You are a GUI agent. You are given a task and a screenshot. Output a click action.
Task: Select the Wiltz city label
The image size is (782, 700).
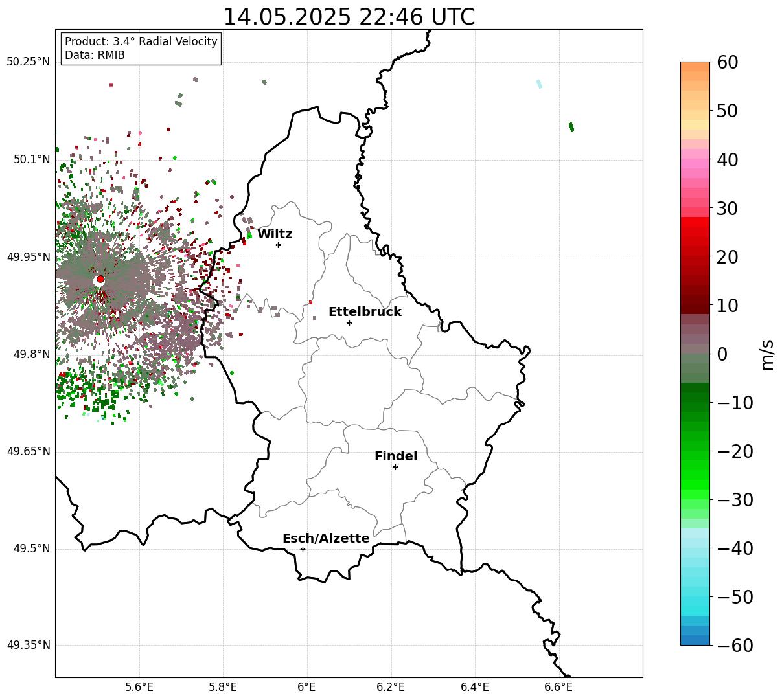[275, 234]
